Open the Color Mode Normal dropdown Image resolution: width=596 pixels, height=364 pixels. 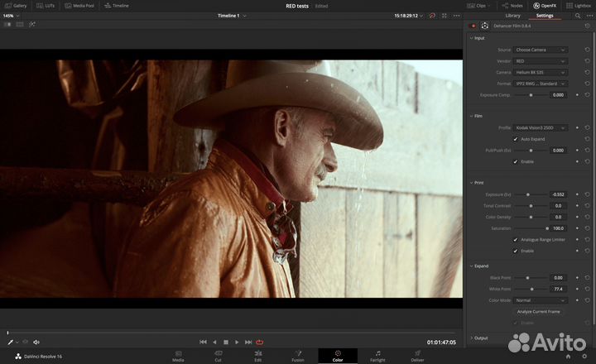click(x=540, y=300)
